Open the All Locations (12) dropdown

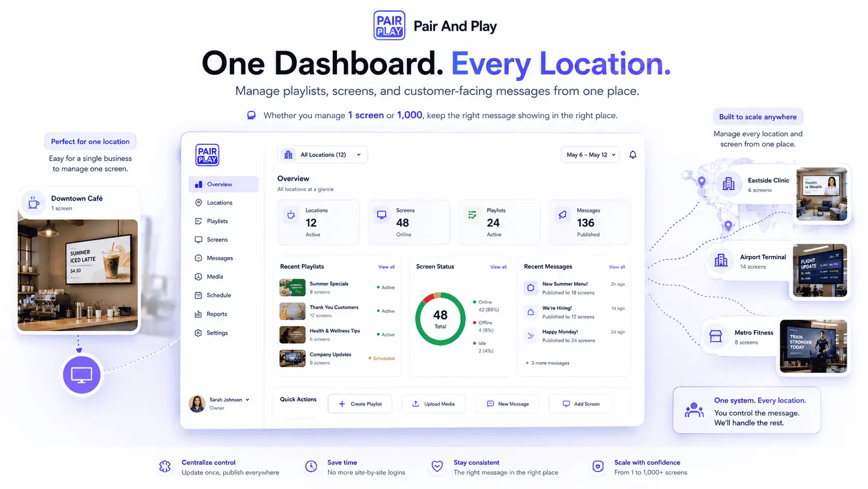pyautogui.click(x=322, y=155)
